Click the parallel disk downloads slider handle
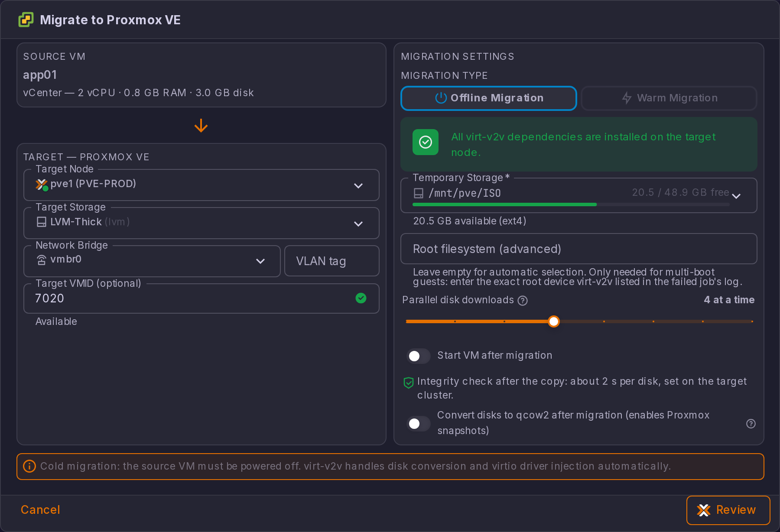Screen dimensions: 780x532 click(554, 321)
